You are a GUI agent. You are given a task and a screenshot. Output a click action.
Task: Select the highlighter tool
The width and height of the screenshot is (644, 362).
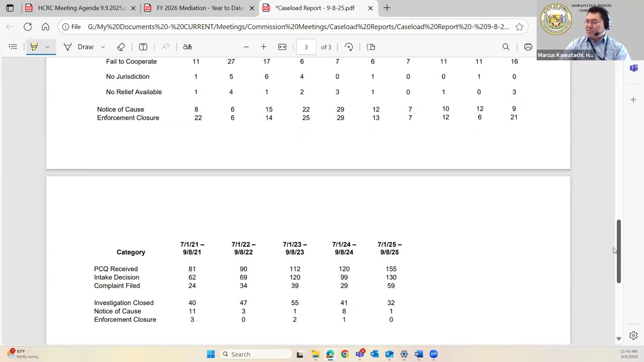[34, 47]
